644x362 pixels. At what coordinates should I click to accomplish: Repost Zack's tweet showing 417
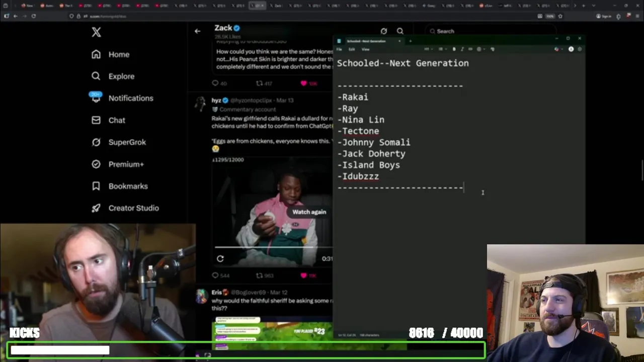pos(264,83)
